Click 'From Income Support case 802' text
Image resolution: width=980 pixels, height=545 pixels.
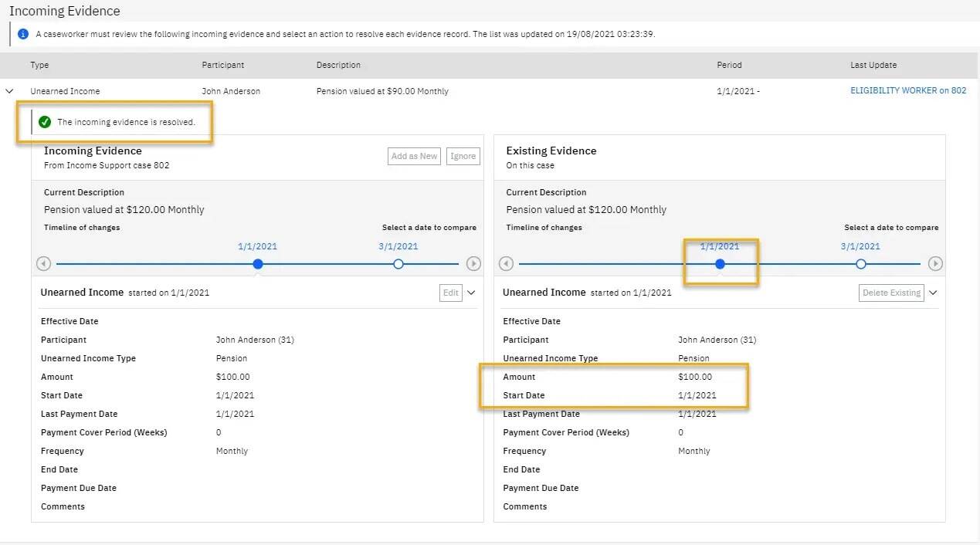[107, 165]
